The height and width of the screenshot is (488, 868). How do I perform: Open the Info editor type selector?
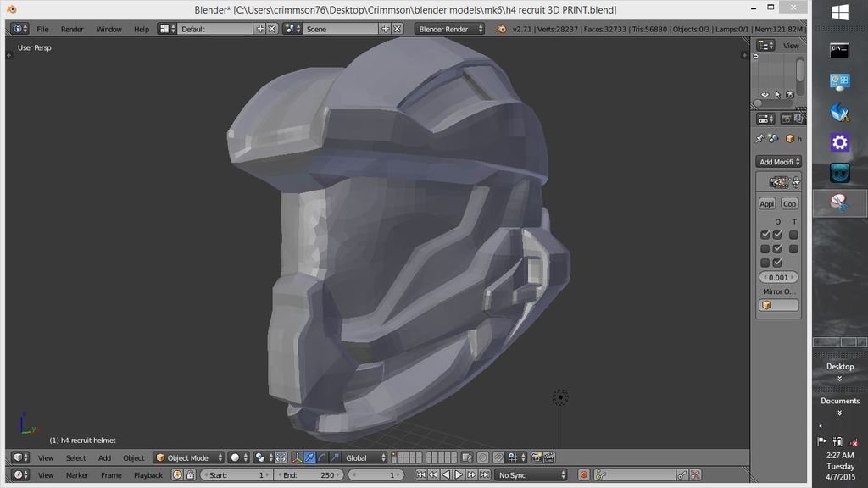pos(19,29)
